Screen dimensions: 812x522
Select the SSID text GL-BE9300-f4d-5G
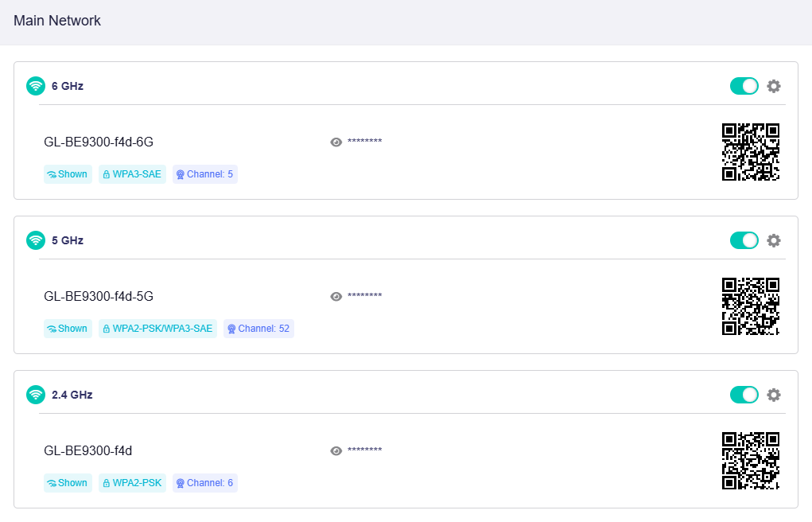point(99,297)
